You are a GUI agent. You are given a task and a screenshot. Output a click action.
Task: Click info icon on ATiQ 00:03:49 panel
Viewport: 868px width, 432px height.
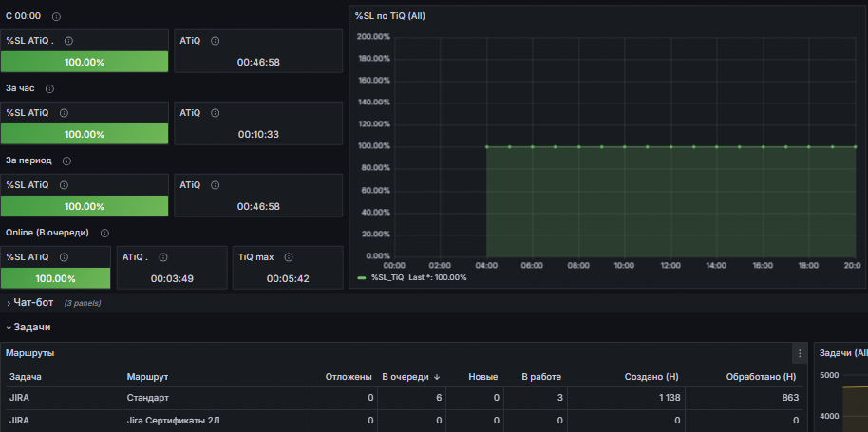tap(162, 257)
